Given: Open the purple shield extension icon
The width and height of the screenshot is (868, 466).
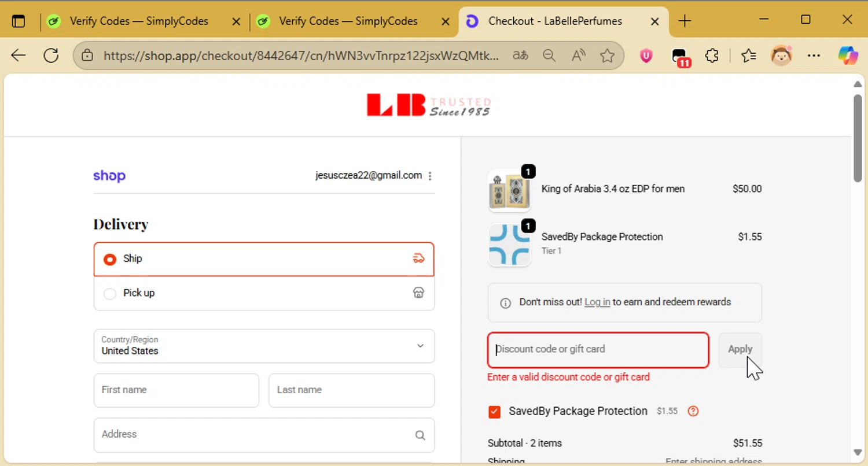Looking at the screenshot, I should (x=646, y=56).
